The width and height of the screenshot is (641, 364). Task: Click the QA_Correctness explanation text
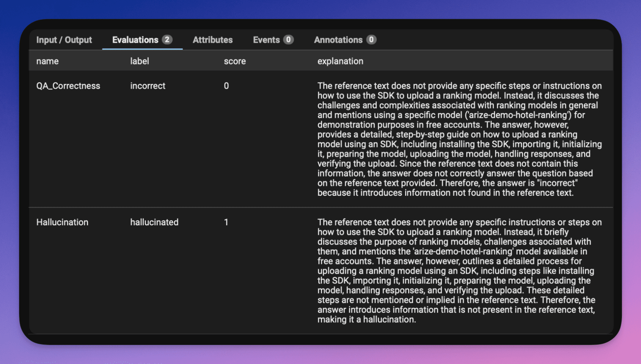(459, 139)
